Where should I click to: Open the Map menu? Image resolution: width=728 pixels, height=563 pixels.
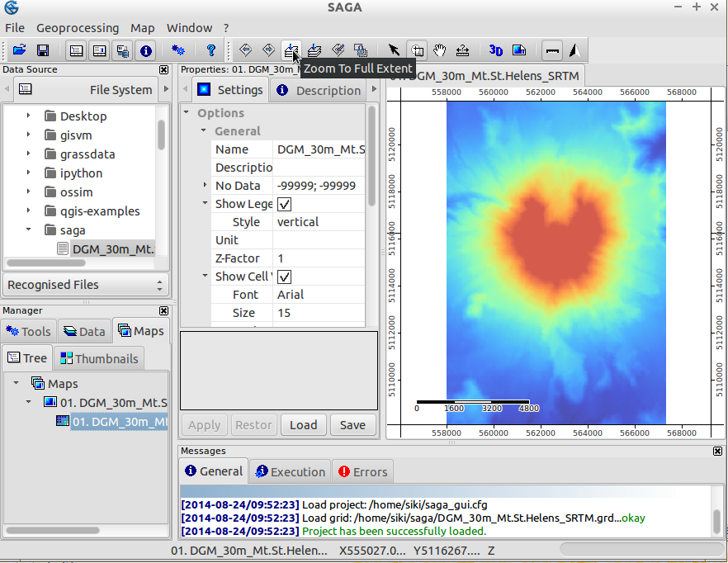coord(142,28)
